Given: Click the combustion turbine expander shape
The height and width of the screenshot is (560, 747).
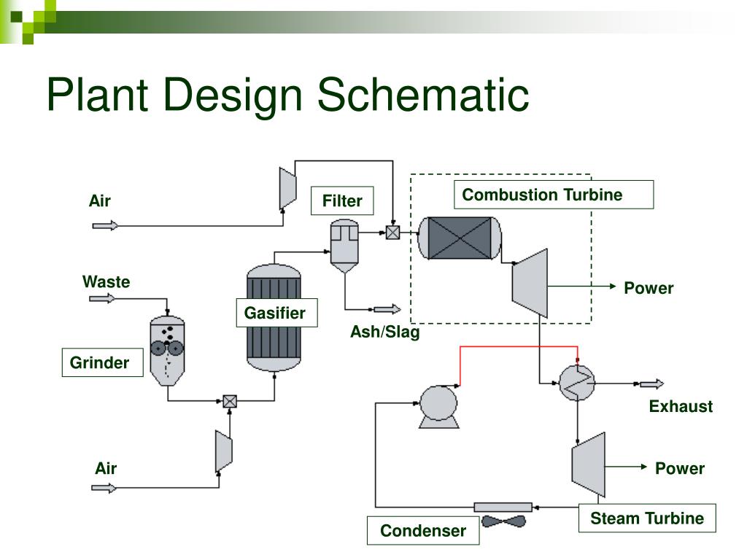Looking at the screenshot, I should coord(530,283).
